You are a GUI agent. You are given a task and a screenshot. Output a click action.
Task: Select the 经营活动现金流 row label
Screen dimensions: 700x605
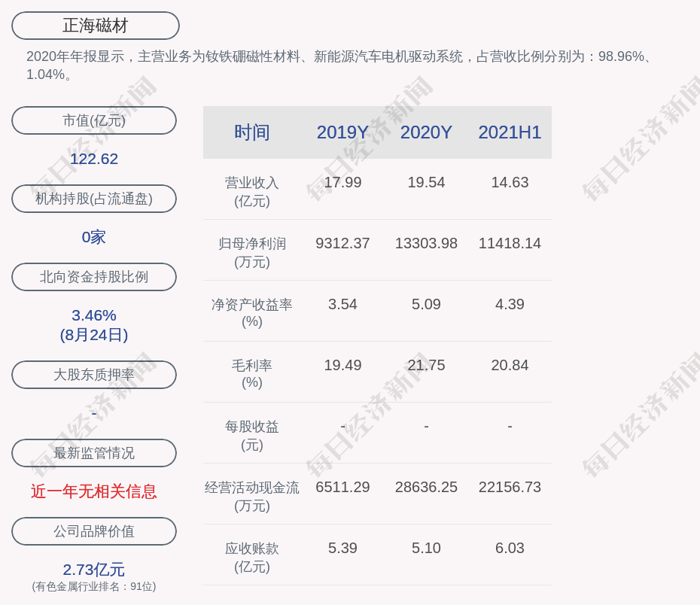click(x=251, y=487)
